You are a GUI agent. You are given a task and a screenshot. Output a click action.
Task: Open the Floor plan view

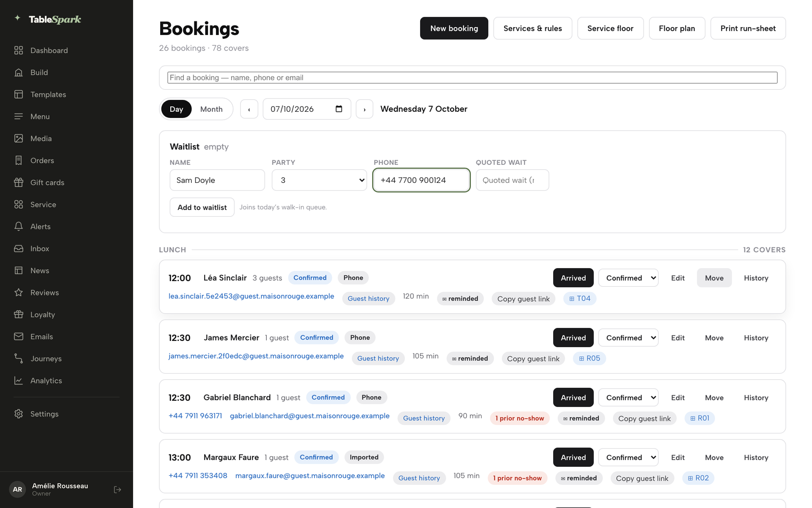[677, 28]
